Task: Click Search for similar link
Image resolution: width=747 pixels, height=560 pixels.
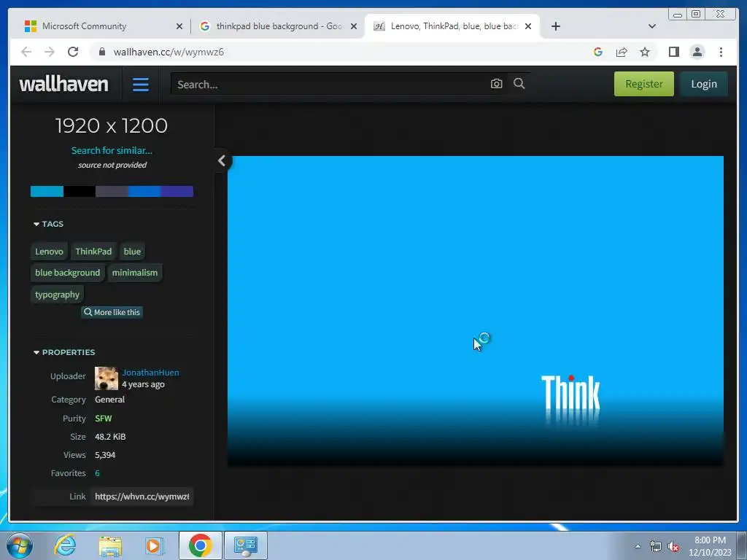Action: pos(112,150)
